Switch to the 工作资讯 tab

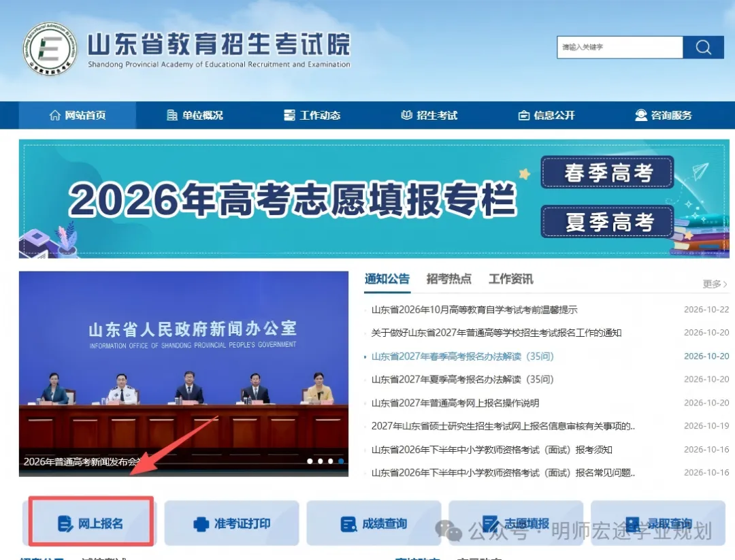click(510, 279)
